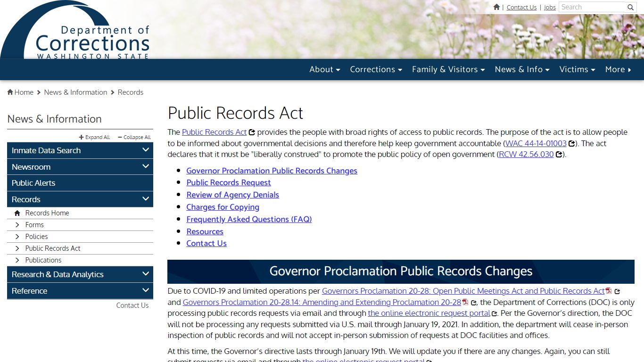Click the plus icon for Expand All
The width and height of the screenshot is (644, 362).
pyautogui.click(x=81, y=137)
